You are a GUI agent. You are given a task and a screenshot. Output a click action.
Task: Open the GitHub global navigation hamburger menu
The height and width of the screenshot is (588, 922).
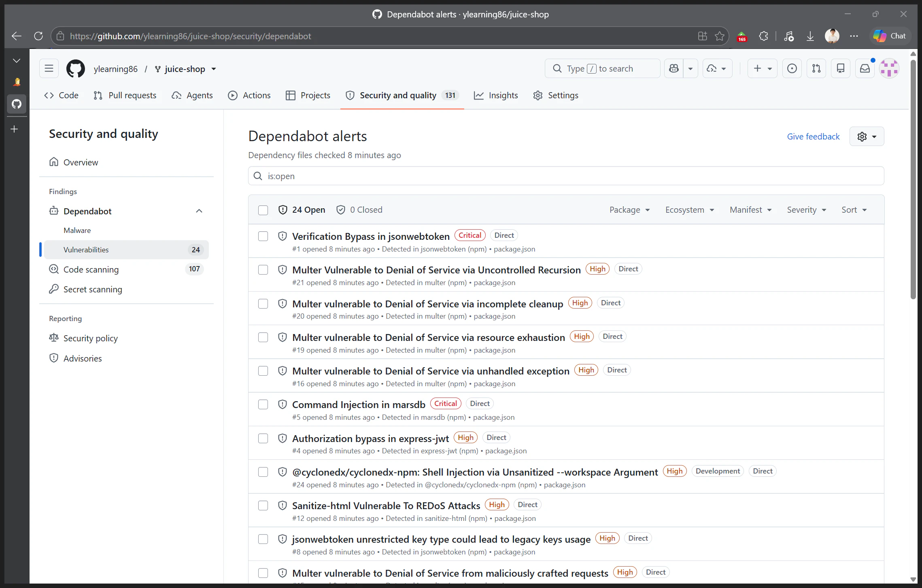coord(49,69)
